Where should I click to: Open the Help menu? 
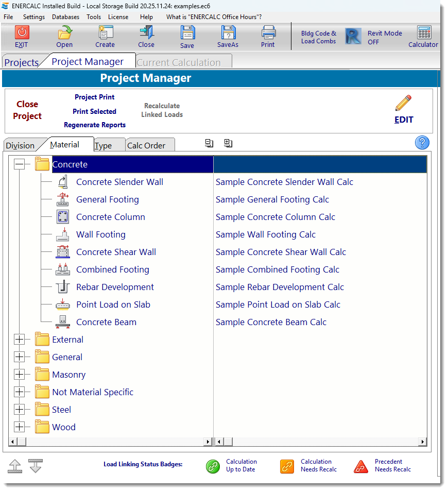click(x=147, y=17)
